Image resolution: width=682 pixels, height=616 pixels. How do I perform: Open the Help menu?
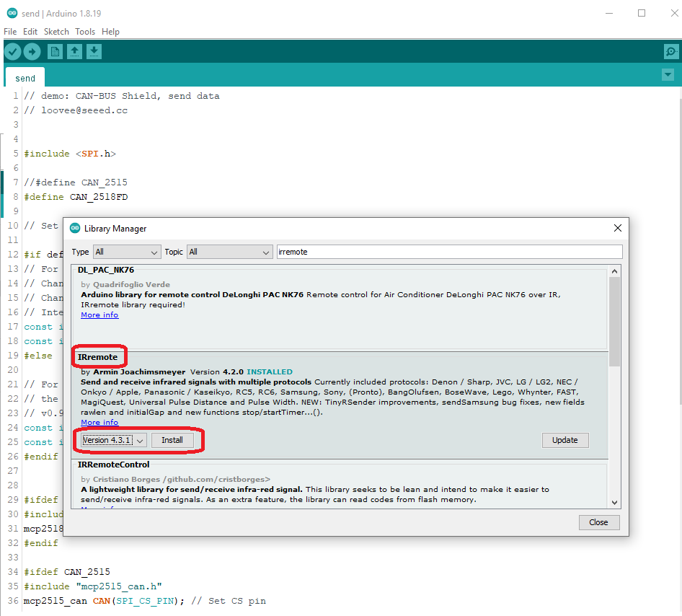(110, 32)
